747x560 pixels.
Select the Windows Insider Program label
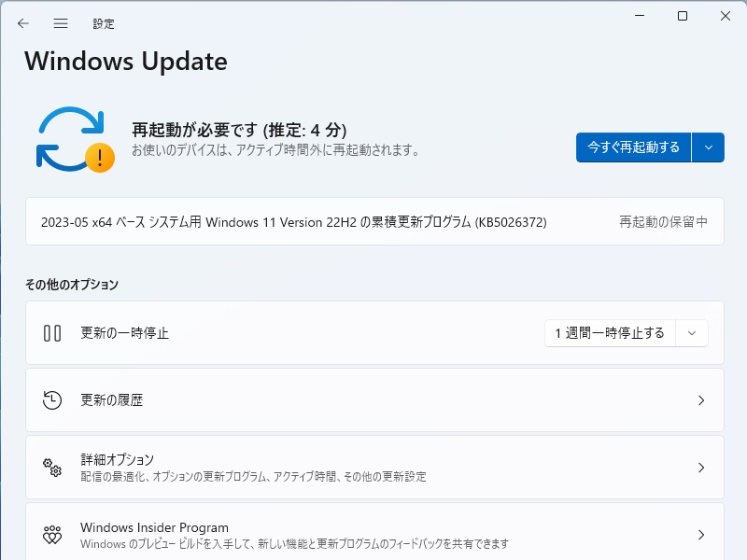(154, 527)
